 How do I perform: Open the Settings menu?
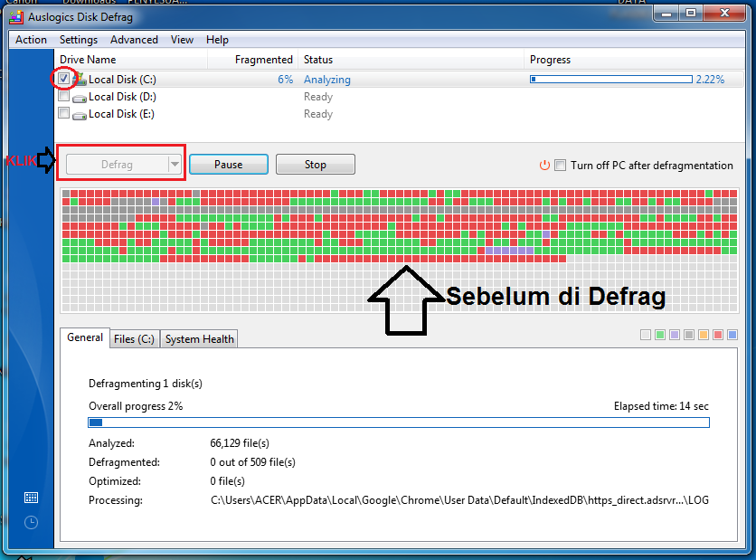click(78, 40)
